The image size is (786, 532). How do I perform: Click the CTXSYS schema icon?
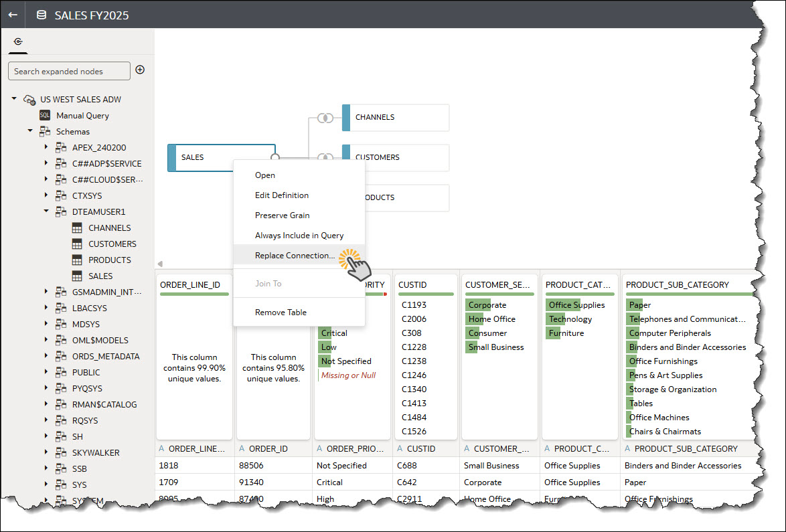(61, 195)
